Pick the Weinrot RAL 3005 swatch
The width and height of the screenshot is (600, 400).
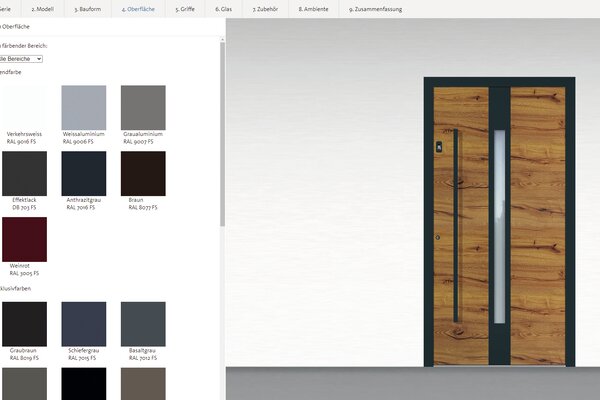(24, 239)
